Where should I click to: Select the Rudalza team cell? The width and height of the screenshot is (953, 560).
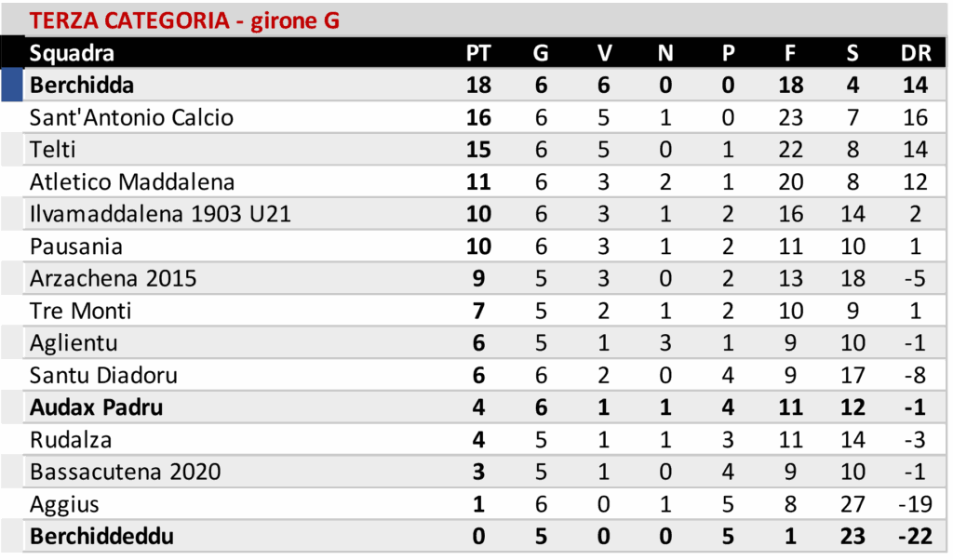pos(71,440)
